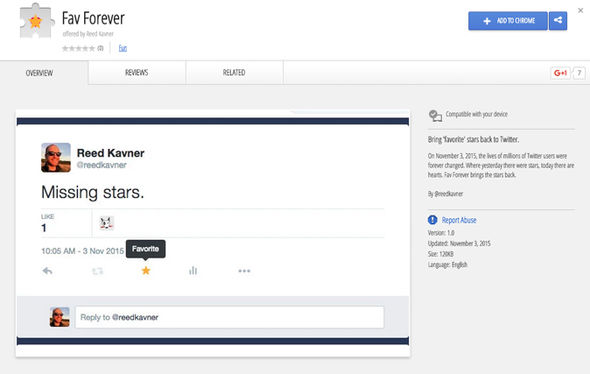Click the Report Abuse exclamation icon
The width and height of the screenshot is (590, 374).
pos(433,220)
